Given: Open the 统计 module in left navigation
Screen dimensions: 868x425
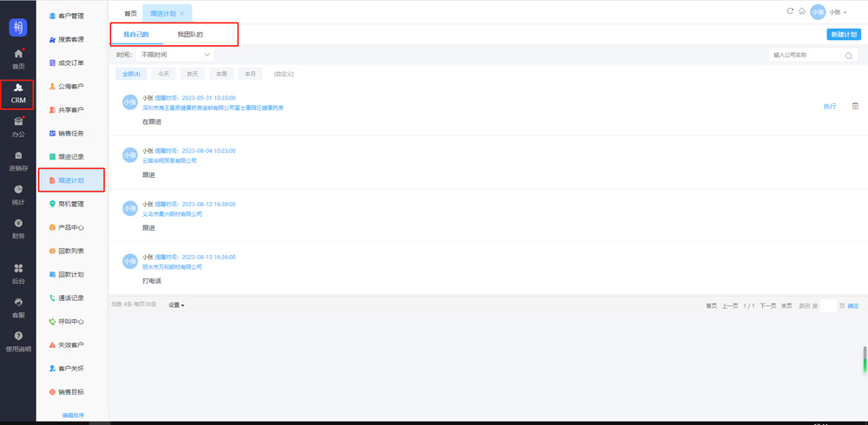Looking at the screenshot, I should coord(18,195).
